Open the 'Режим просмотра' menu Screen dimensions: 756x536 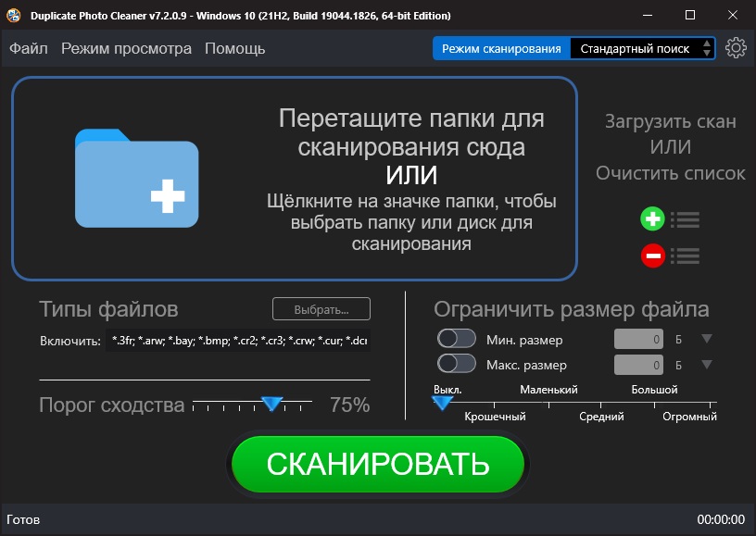coord(126,48)
